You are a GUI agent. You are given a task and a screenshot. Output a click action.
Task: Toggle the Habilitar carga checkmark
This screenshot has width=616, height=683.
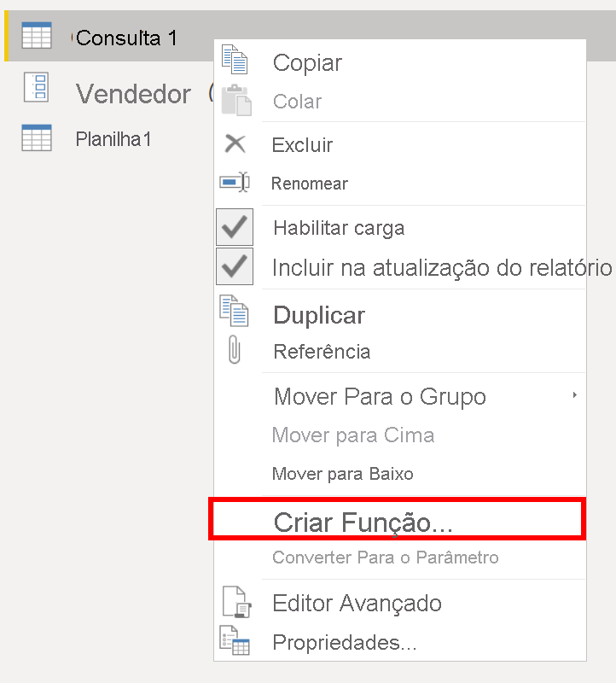pyautogui.click(x=235, y=228)
